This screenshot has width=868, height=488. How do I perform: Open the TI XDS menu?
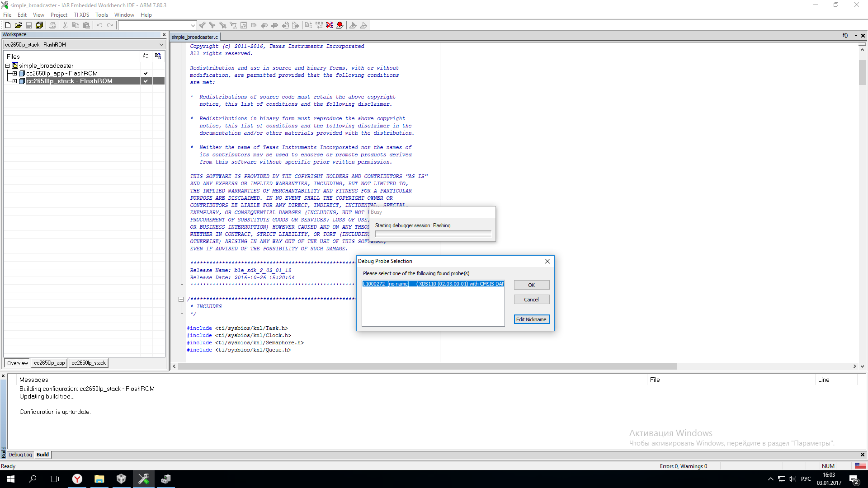[81, 15]
